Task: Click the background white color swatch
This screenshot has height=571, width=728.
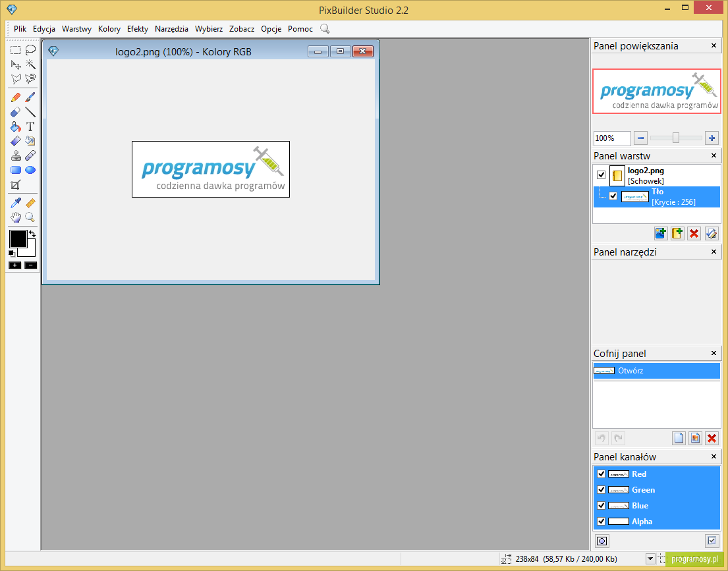Action: click(x=31, y=251)
